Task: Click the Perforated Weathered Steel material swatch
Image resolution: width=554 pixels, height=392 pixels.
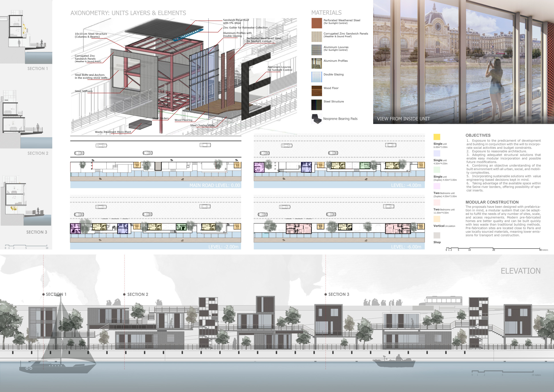Action: [x=317, y=23]
